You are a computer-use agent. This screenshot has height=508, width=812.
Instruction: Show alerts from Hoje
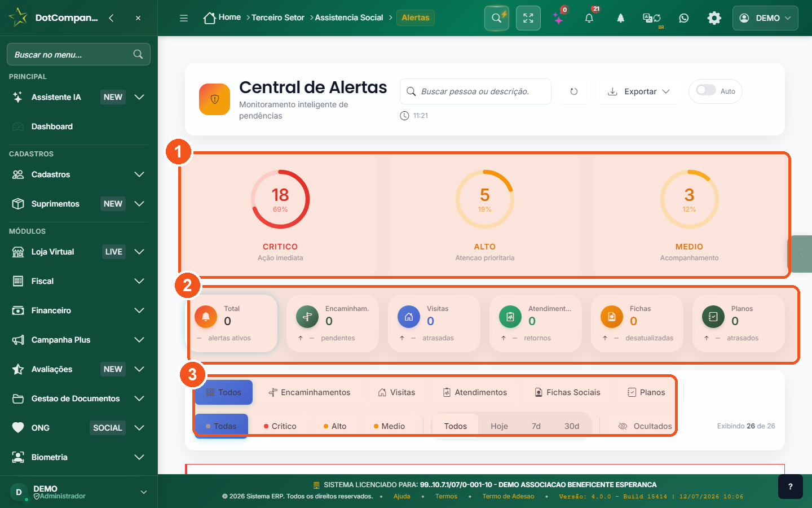point(499,426)
